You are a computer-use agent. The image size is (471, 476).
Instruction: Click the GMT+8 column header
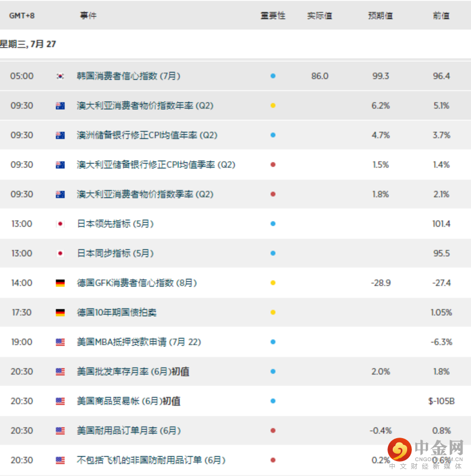(x=22, y=15)
